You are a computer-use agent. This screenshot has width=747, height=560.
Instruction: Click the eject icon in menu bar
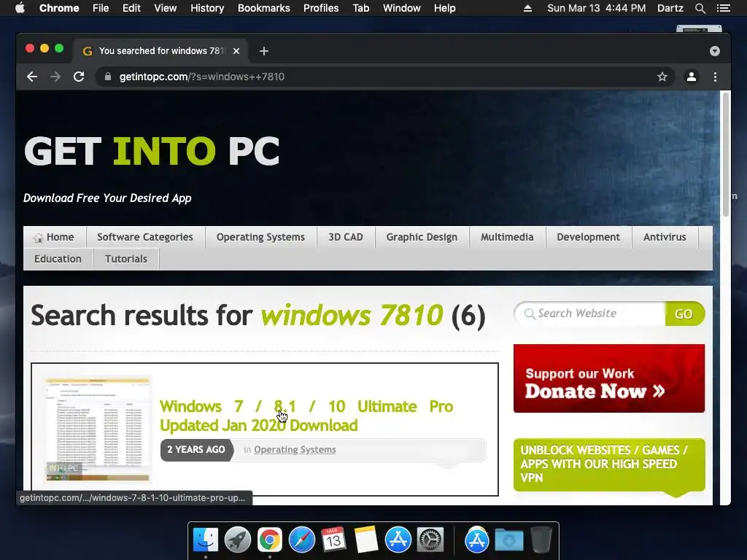point(527,8)
